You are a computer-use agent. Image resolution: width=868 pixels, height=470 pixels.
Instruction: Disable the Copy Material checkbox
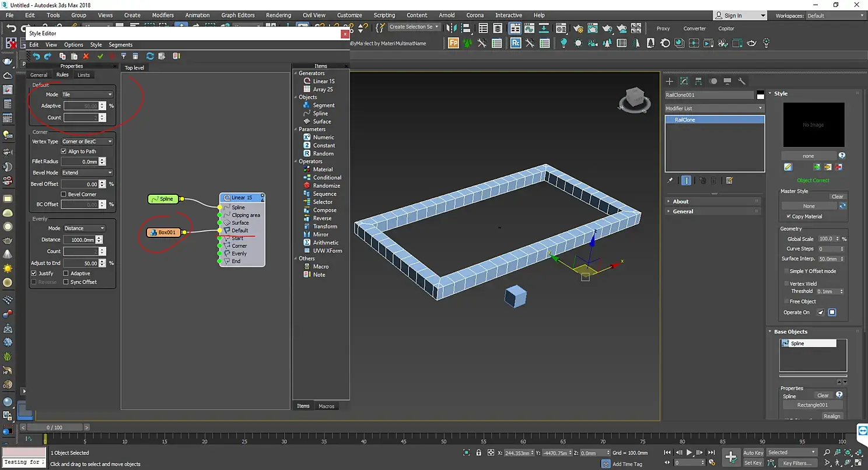(789, 216)
